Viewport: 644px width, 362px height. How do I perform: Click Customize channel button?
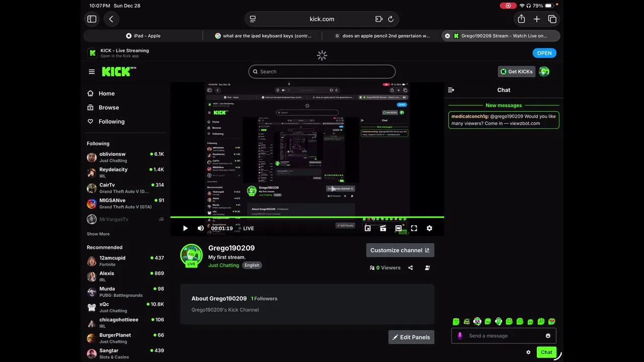[400, 250]
